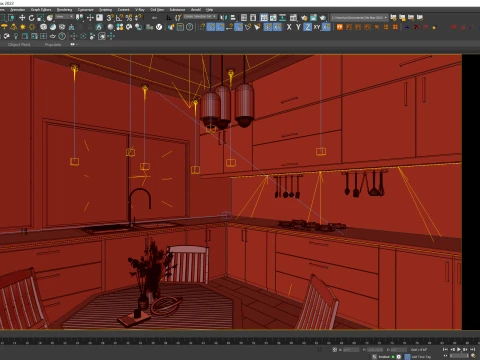The height and width of the screenshot is (360, 480).
Task: Open the Schematic View icon
Action: tap(283, 18)
